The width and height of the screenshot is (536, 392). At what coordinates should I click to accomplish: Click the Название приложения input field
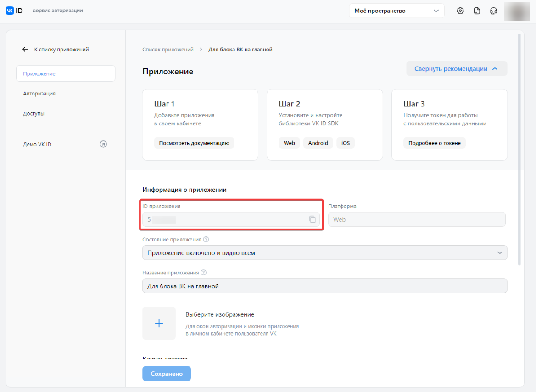(x=324, y=286)
